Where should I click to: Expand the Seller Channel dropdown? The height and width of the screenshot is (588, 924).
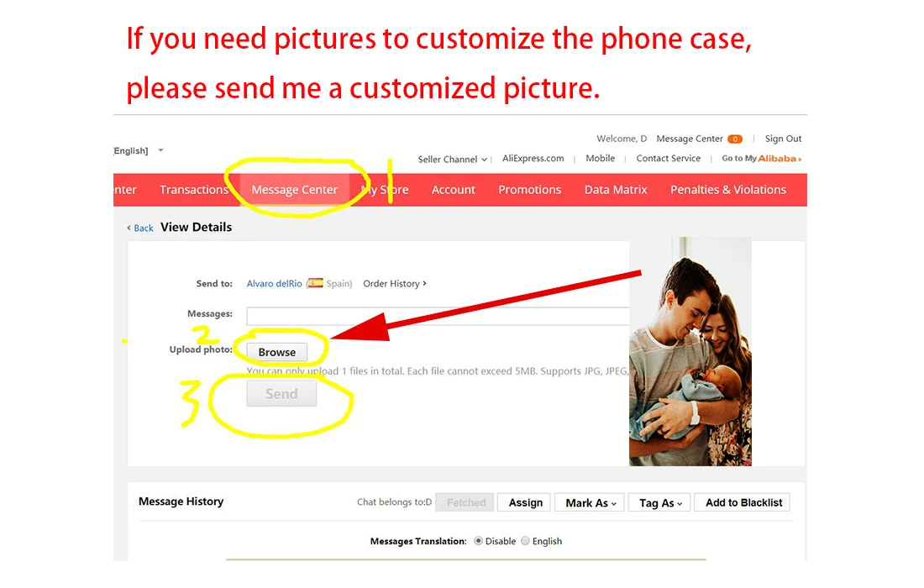point(452,159)
